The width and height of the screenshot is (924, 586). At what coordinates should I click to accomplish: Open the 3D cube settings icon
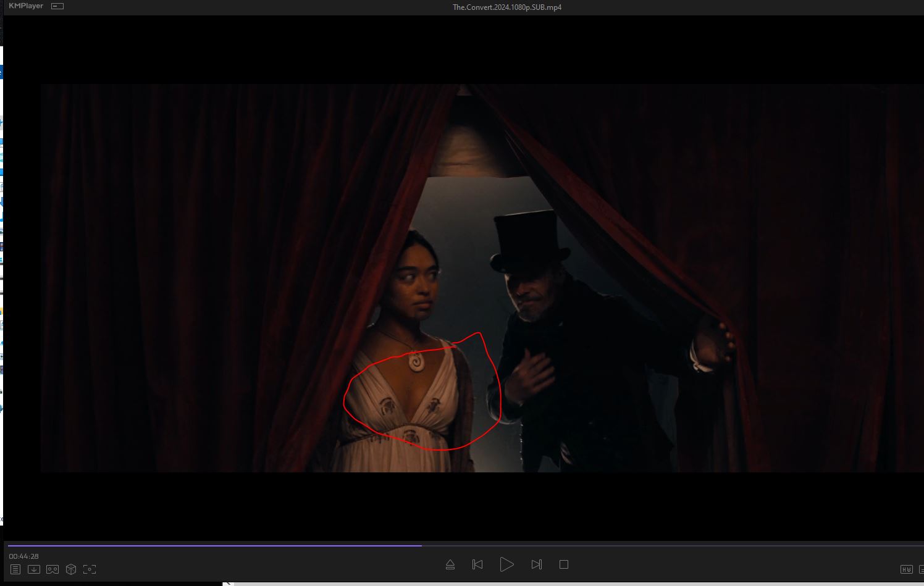71,569
